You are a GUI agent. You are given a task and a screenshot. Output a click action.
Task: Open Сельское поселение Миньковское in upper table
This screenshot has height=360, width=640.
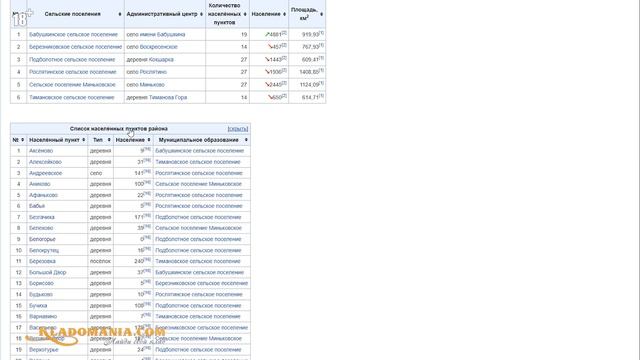(x=72, y=85)
